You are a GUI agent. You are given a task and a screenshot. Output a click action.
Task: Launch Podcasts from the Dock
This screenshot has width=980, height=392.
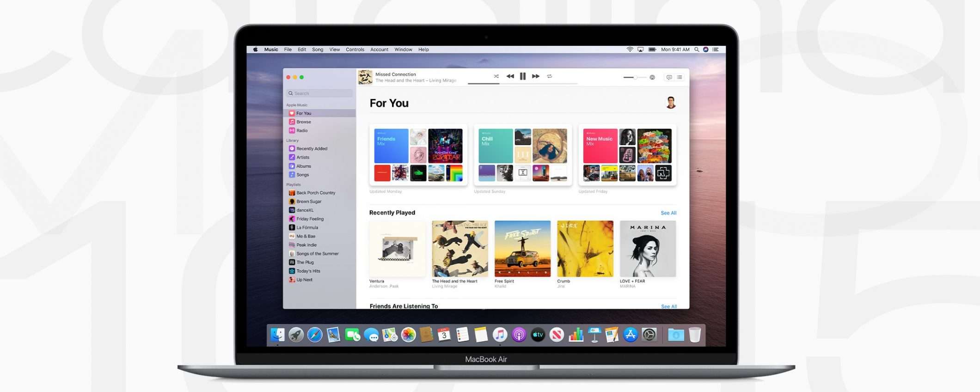519,335
